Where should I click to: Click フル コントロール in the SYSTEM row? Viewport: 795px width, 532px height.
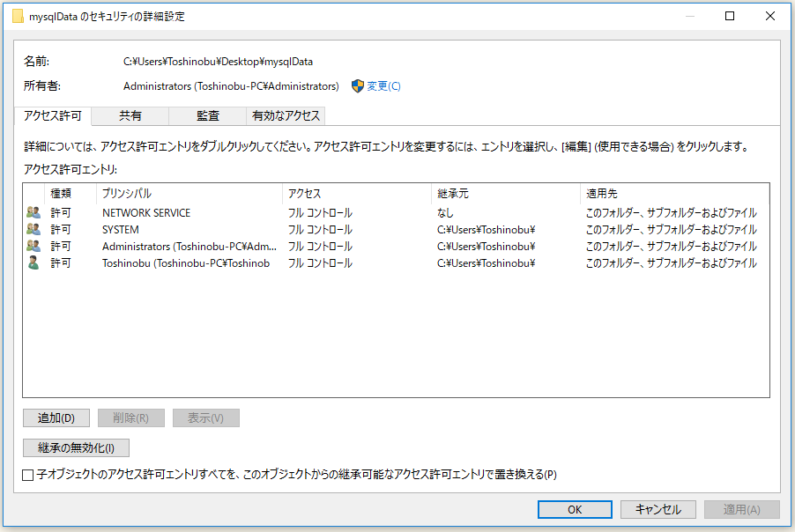tap(320, 230)
